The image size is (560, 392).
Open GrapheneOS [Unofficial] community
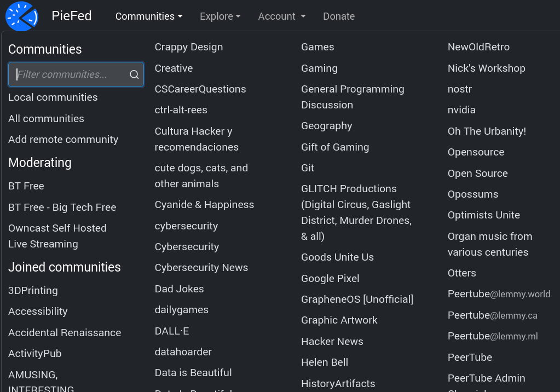click(x=357, y=299)
